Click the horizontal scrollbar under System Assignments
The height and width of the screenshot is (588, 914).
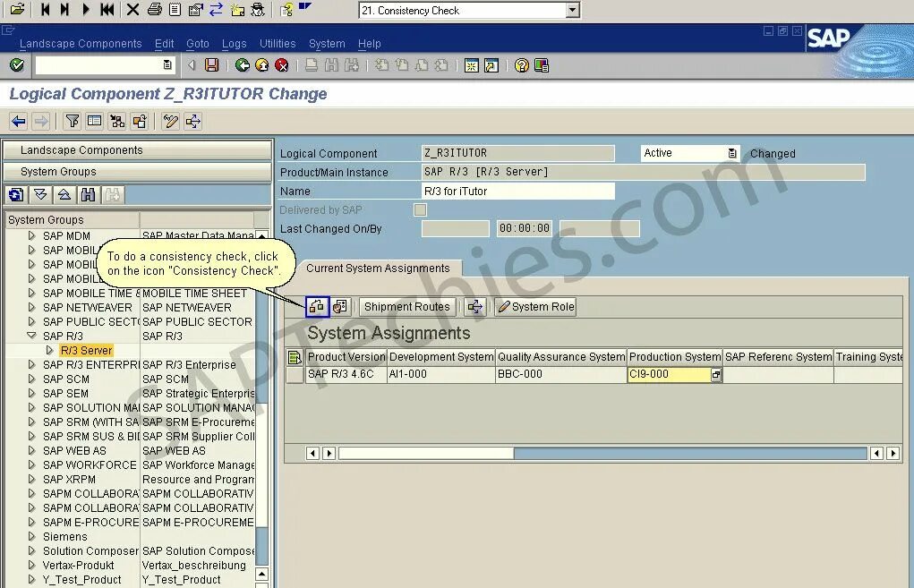pyautogui.click(x=602, y=454)
